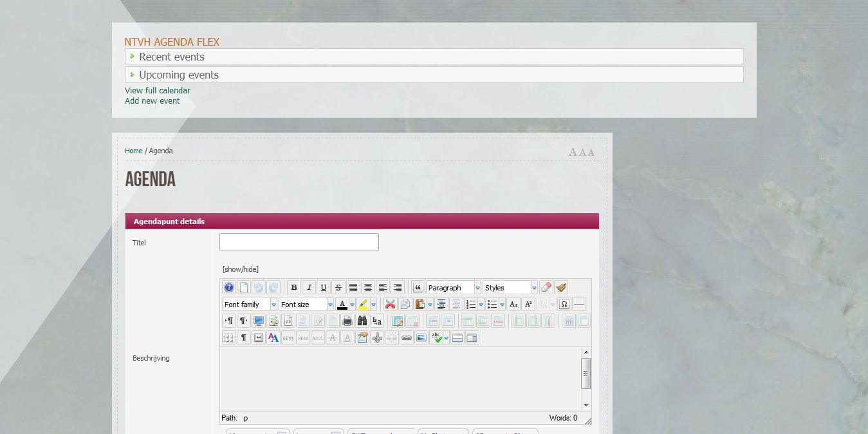Screen dimensions: 868x434
Task: Set right-to-left text direction
Action: pyautogui.click(x=244, y=321)
